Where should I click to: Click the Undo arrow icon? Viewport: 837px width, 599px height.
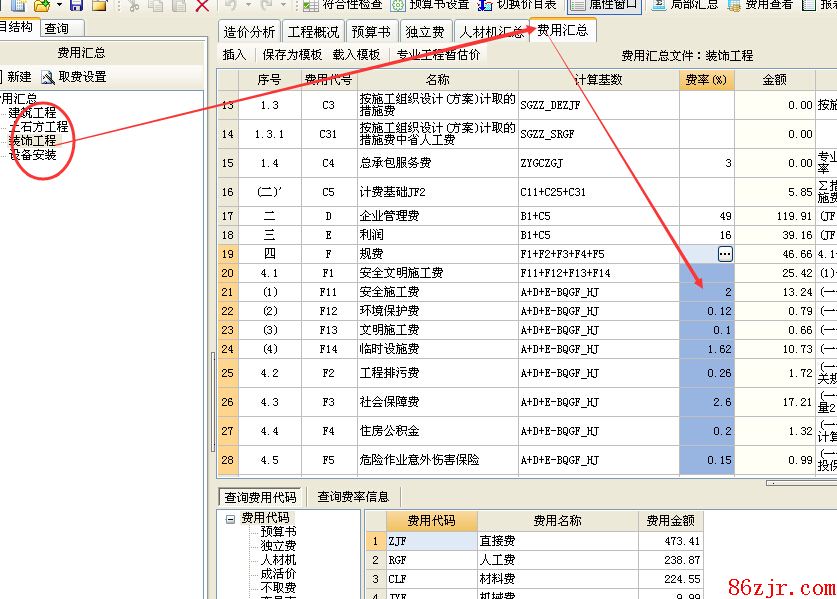(232, 5)
